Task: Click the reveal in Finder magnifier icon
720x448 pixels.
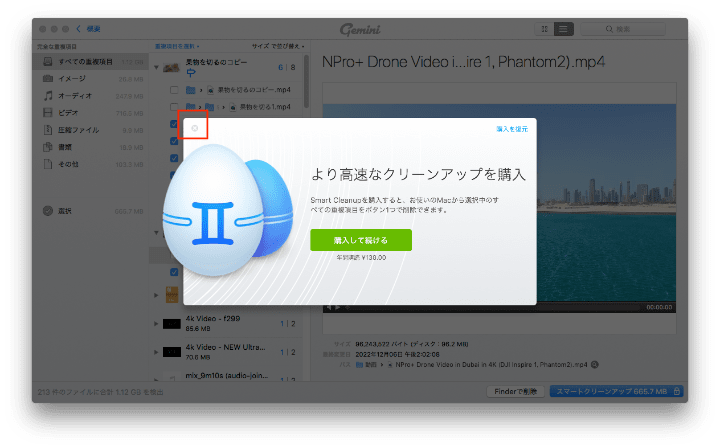Action: [595, 365]
